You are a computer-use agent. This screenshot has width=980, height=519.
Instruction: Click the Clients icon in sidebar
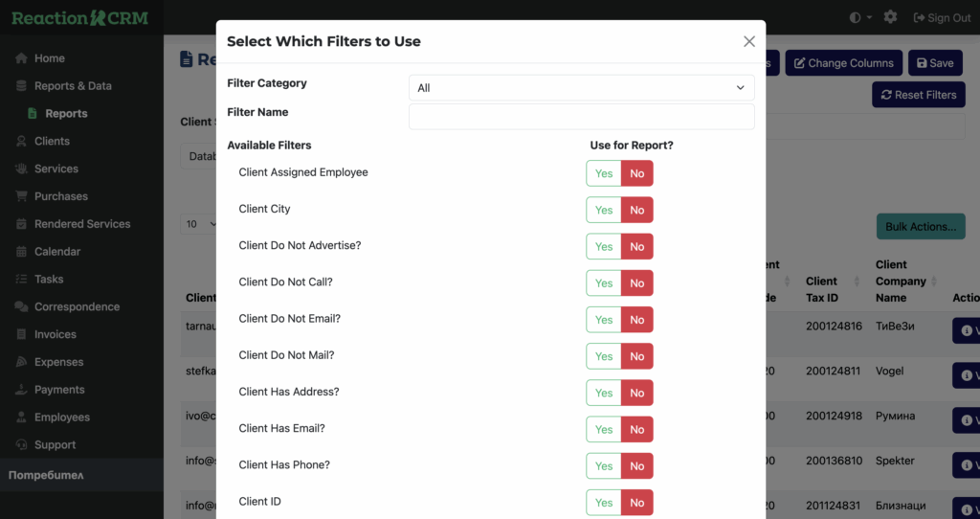point(21,141)
